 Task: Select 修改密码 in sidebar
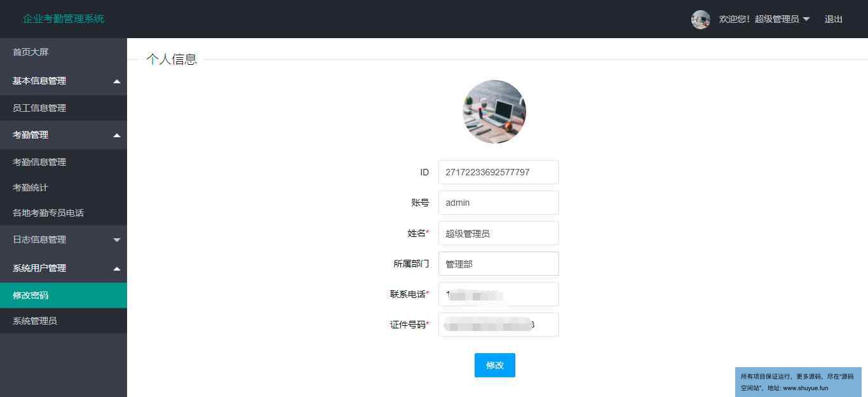coord(64,295)
